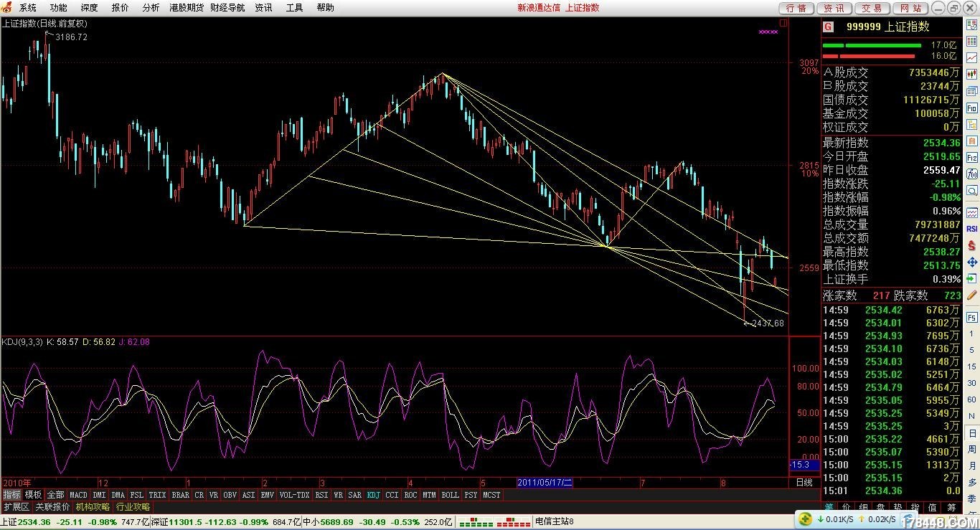Viewport: 980px width, 530px height.
Task: Select the MCST indicator tab
Action: pyautogui.click(x=491, y=495)
